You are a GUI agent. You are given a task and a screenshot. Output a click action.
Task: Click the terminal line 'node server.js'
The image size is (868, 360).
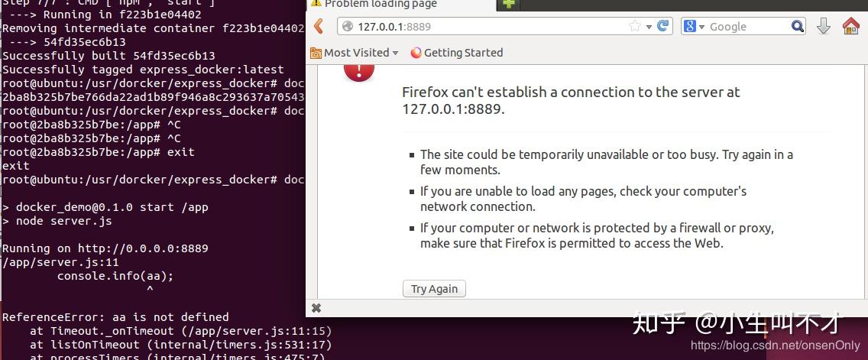pos(63,221)
